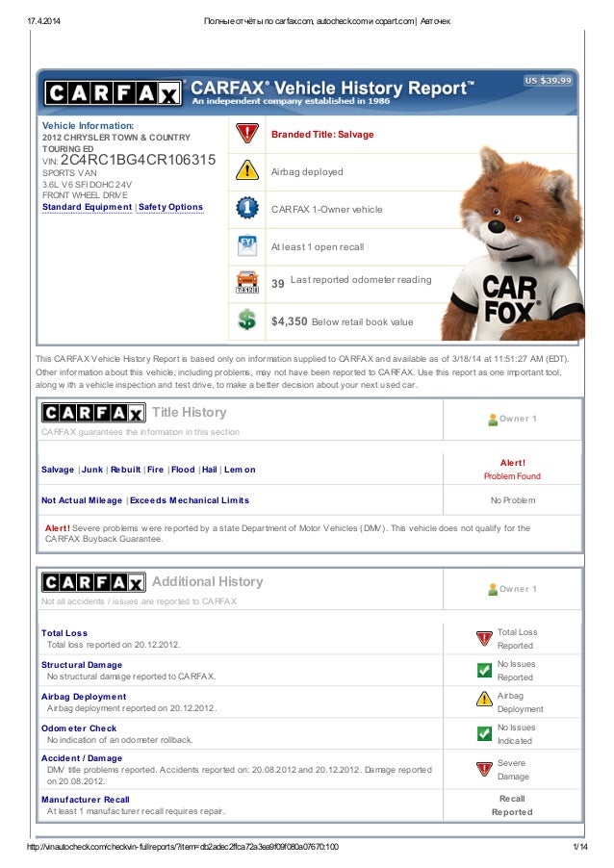Viewport: 614px width, 868px height.
Task: Click the Owner 1 person icon in Title History
Action: 492,420
